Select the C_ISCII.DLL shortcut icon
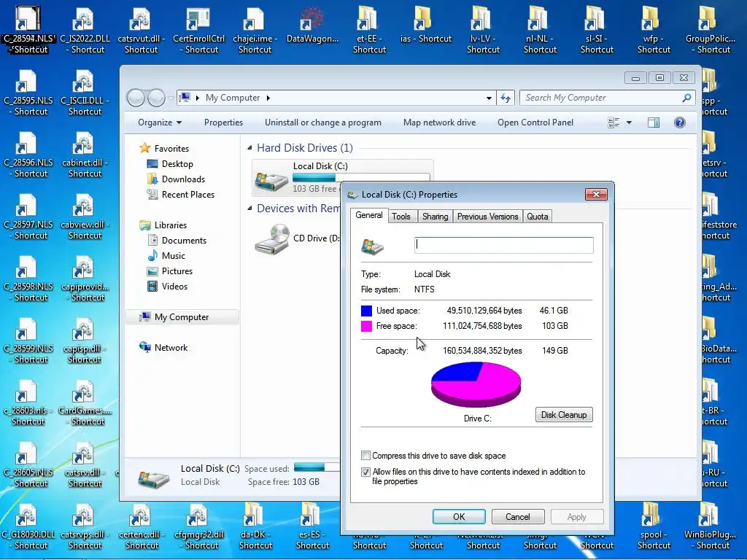 click(85, 92)
